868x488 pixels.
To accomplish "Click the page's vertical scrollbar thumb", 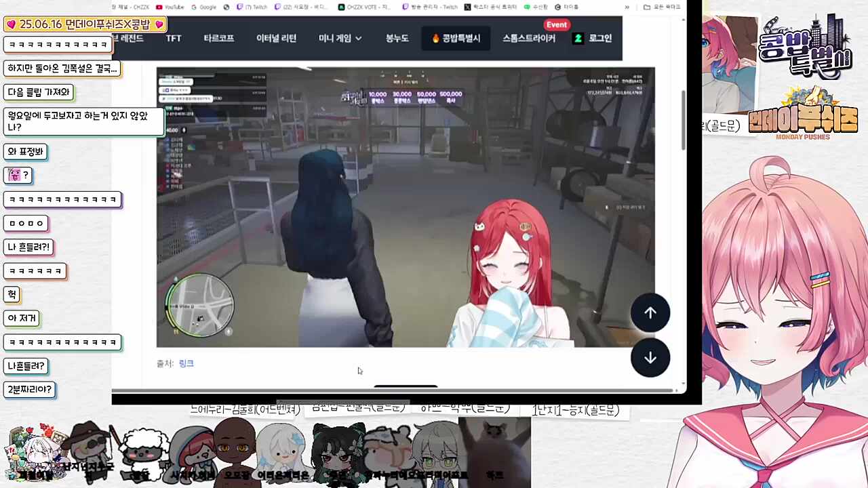I will (x=683, y=119).
